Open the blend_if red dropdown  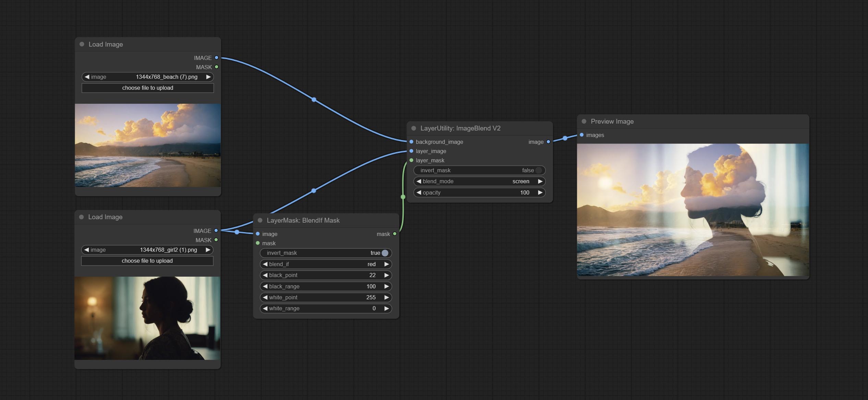click(x=326, y=264)
